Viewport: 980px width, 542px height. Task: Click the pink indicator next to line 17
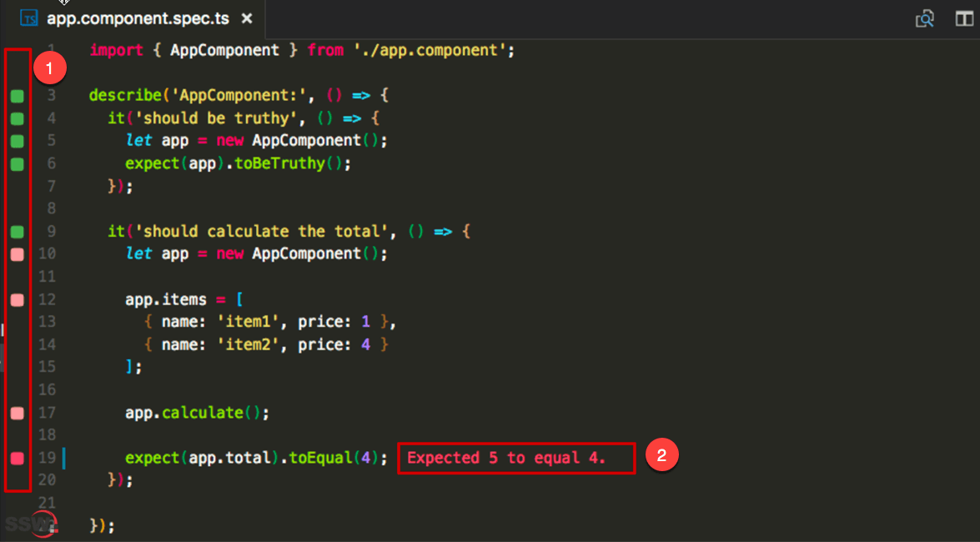coord(16,412)
